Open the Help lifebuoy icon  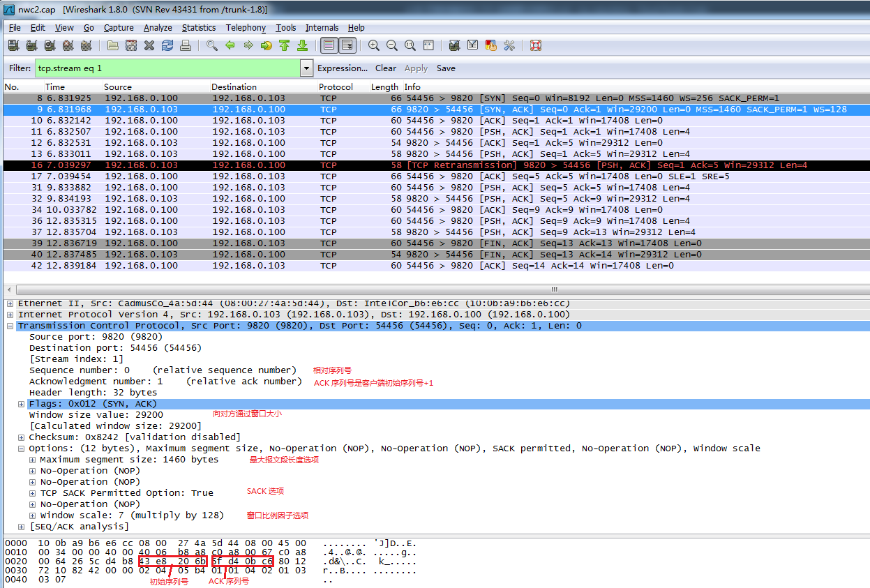tap(536, 46)
